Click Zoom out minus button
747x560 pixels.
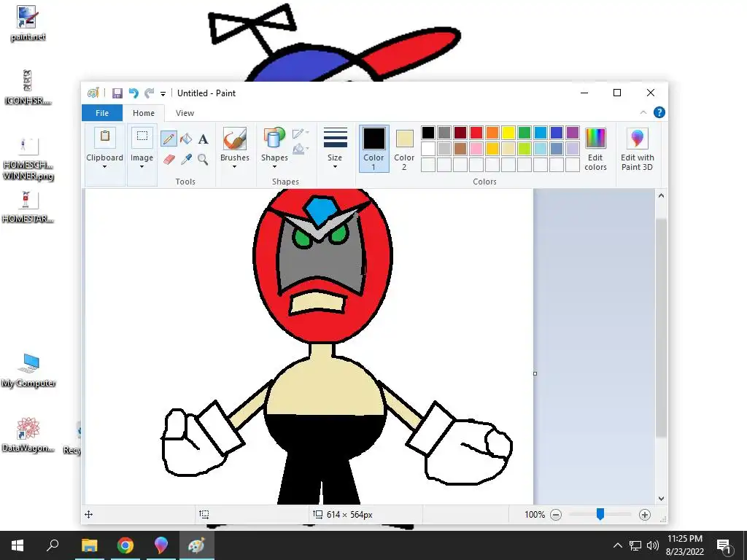555,515
